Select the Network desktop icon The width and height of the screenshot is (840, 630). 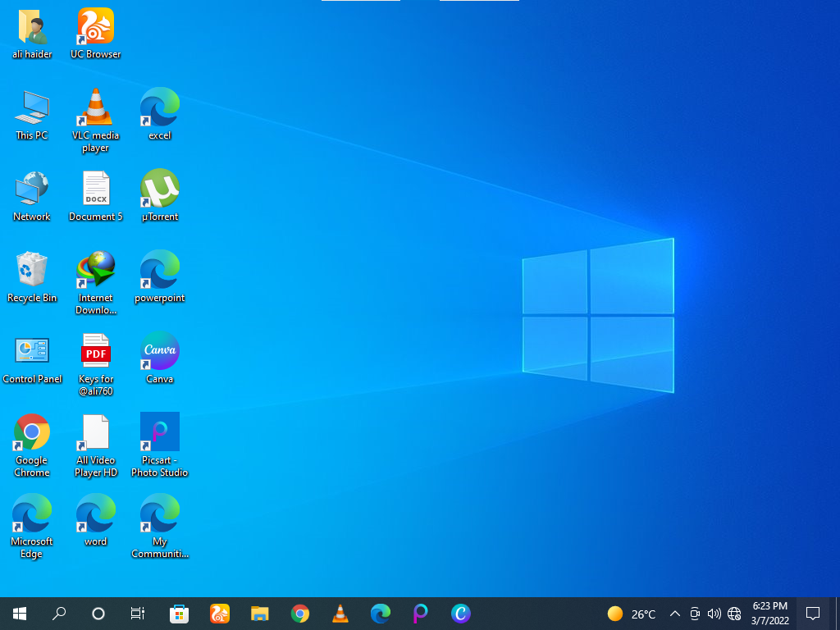click(32, 196)
